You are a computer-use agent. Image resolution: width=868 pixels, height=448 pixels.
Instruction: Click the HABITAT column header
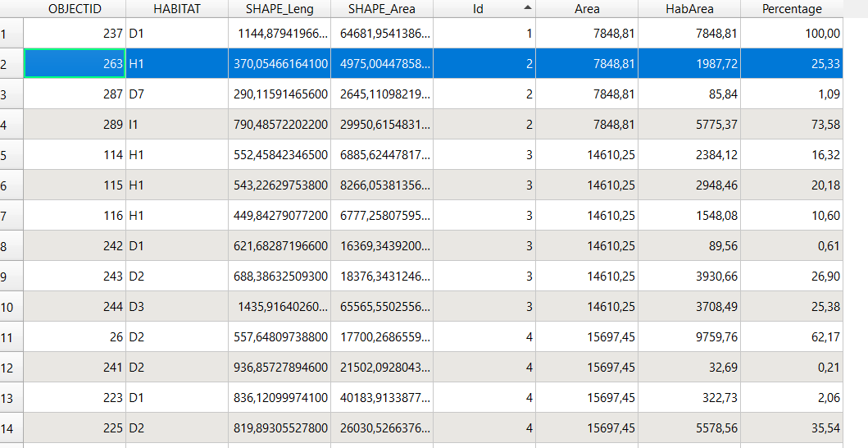tap(177, 9)
